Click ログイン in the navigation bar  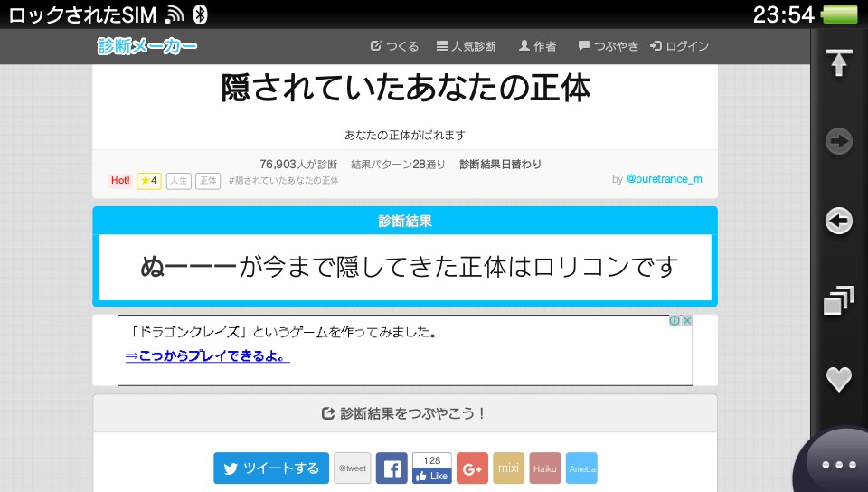679,46
